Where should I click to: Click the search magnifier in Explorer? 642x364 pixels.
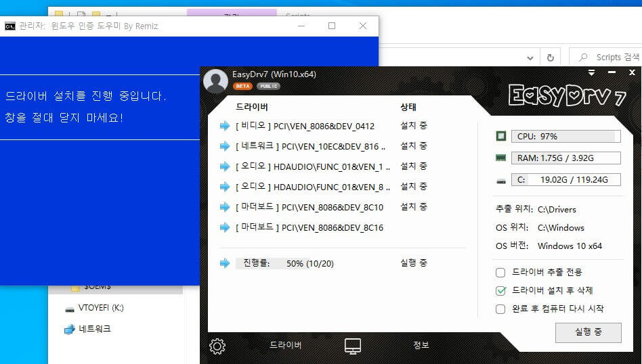583,58
